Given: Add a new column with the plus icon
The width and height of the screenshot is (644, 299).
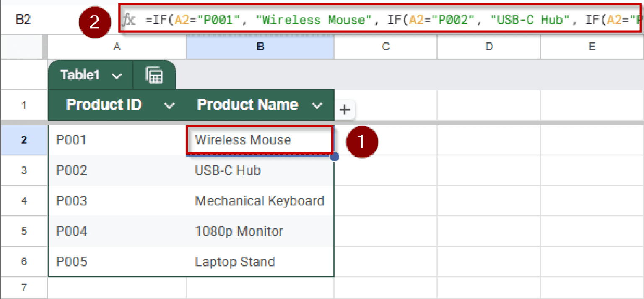Looking at the screenshot, I should [x=345, y=110].
